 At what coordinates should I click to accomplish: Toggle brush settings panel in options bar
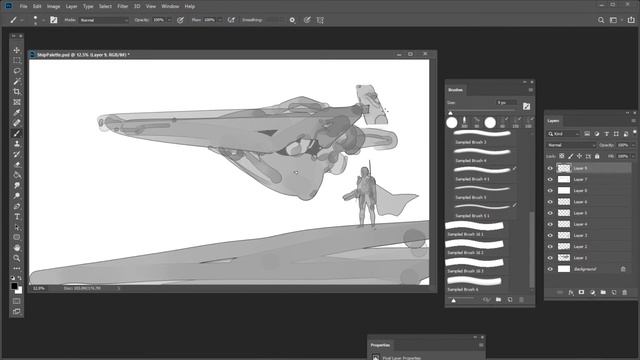(x=53, y=20)
